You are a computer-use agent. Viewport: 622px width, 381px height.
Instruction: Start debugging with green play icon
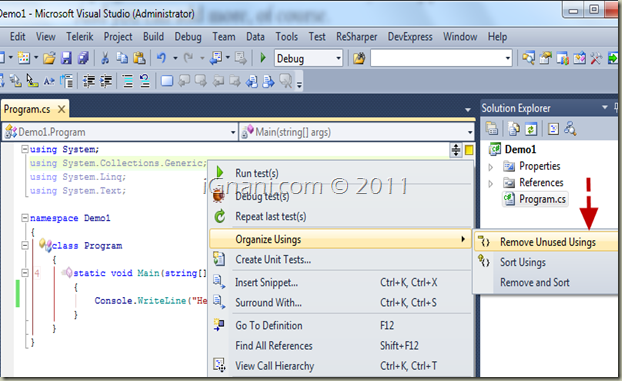(x=263, y=58)
